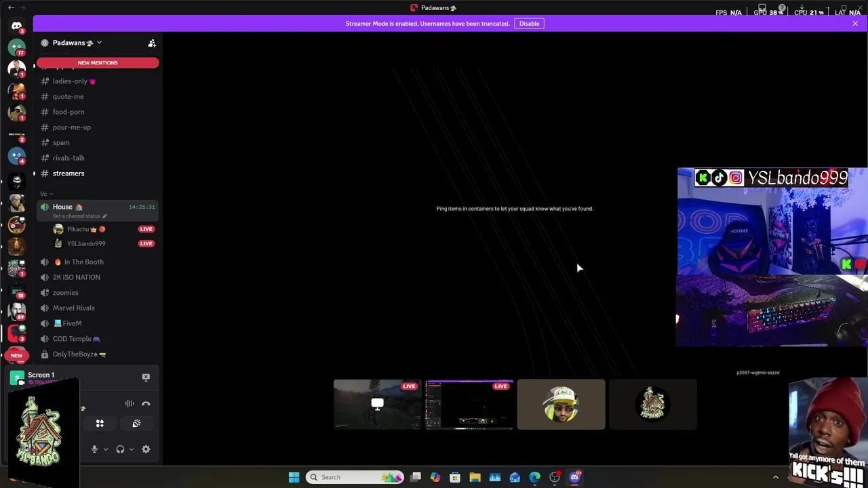Image resolution: width=868 pixels, height=488 pixels.
Task: Dismiss the Streamer Mode banner
Action: (855, 24)
